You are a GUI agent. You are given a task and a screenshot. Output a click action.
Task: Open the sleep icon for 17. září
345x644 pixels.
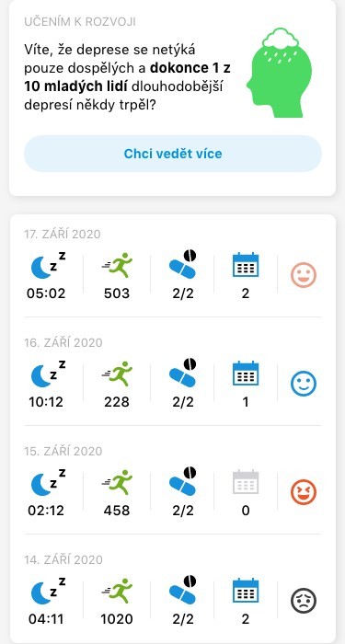(48, 266)
